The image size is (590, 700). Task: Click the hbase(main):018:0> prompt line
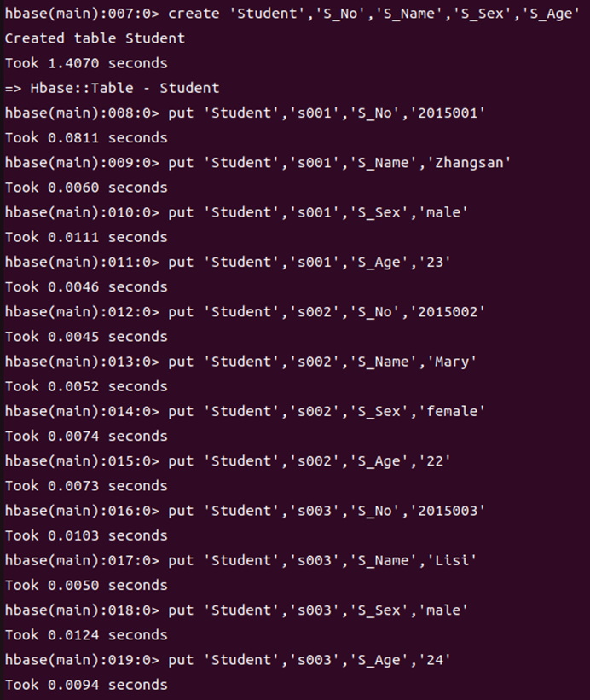[x=236, y=610]
